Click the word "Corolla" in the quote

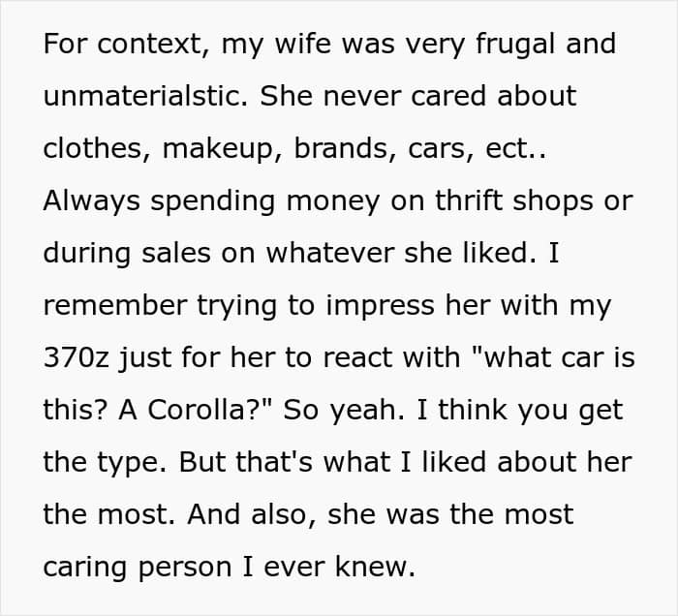pyautogui.click(x=198, y=410)
